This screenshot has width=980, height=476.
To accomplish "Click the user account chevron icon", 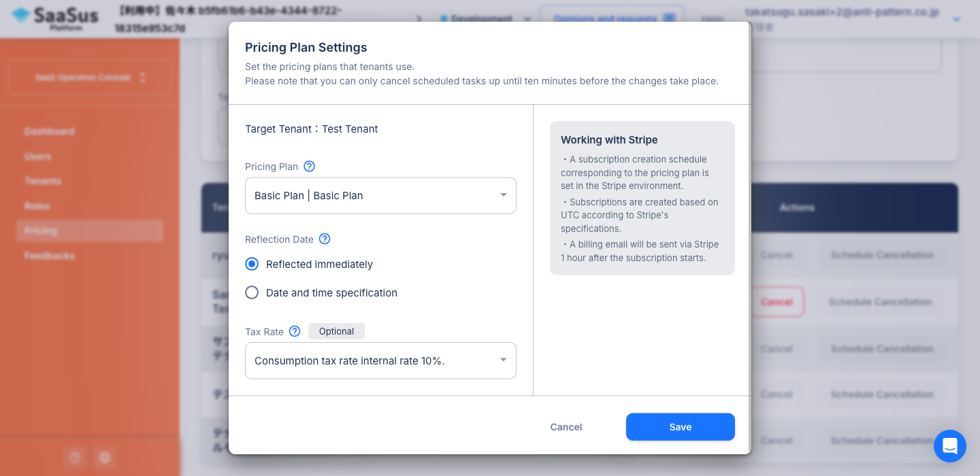I will tap(957, 19).
